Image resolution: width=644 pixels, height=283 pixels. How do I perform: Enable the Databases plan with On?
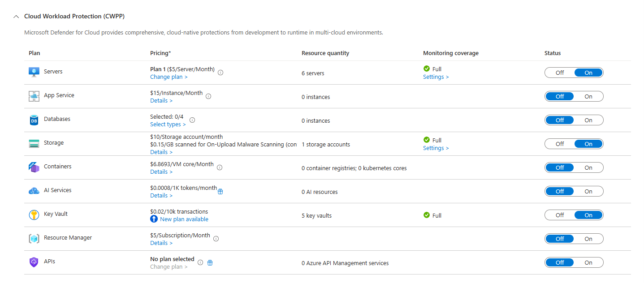(x=588, y=120)
